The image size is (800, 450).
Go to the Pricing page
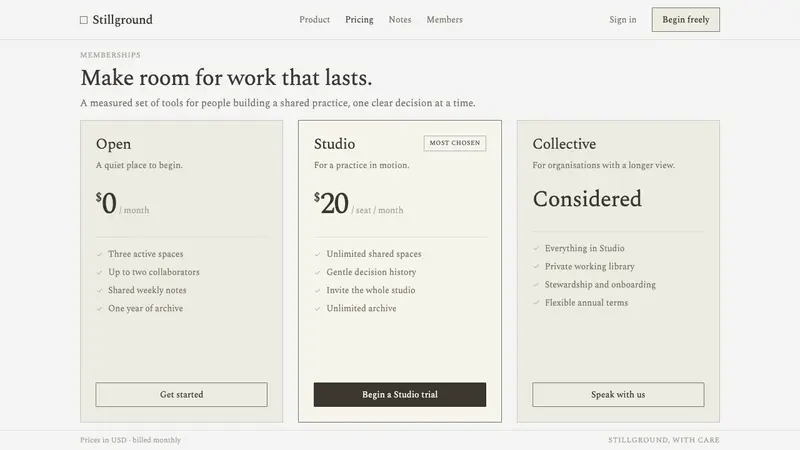click(359, 19)
